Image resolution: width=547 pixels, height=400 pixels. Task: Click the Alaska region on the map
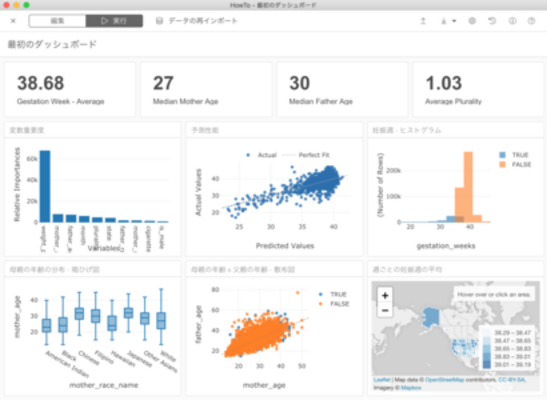pyautogui.click(x=431, y=317)
